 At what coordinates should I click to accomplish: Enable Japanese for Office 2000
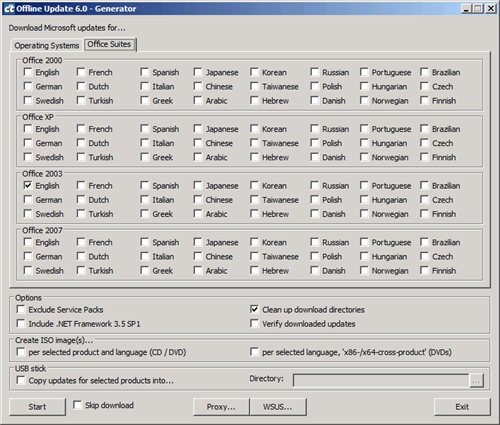(x=198, y=72)
